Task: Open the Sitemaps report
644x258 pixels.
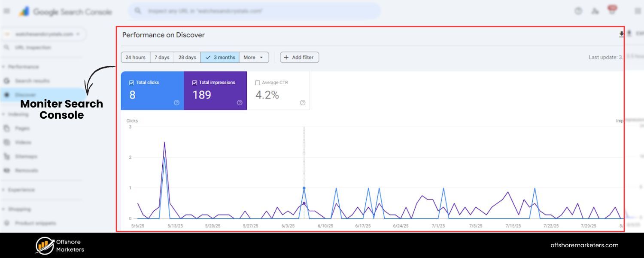Action: point(27,156)
